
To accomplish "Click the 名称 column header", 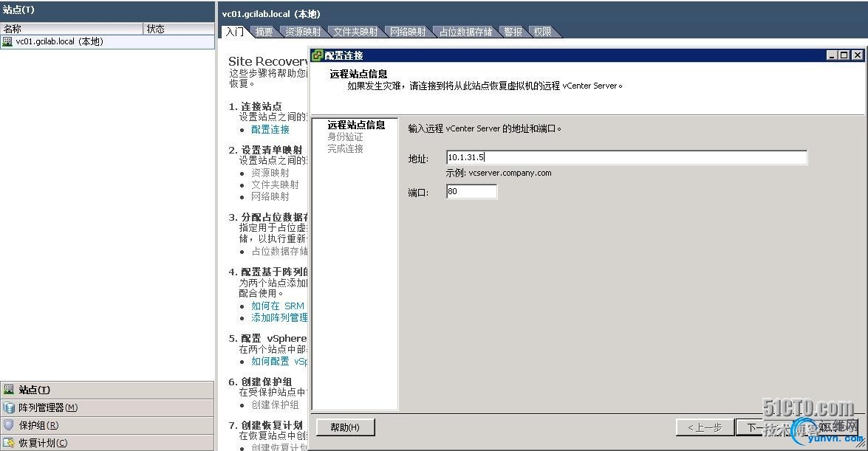I will 72,29.
